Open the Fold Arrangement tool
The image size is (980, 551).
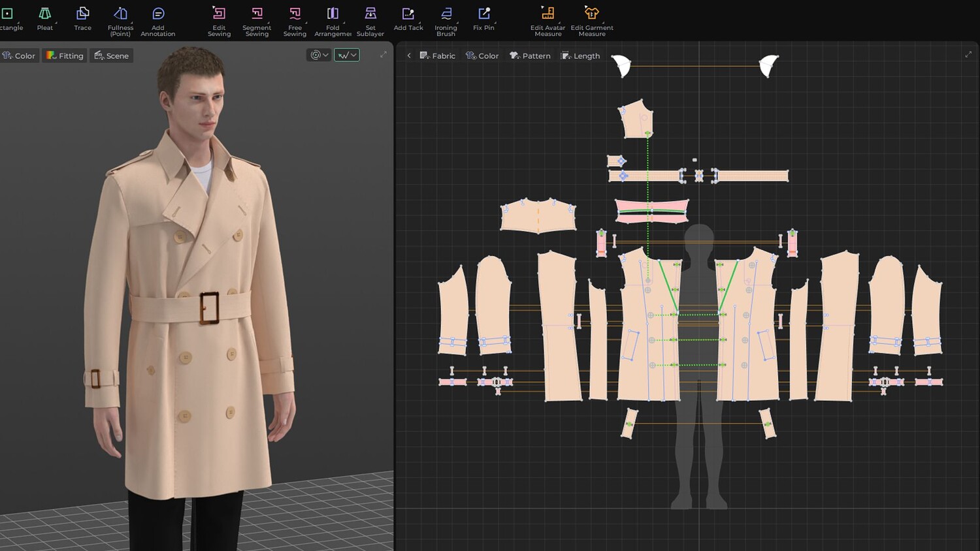tap(333, 20)
